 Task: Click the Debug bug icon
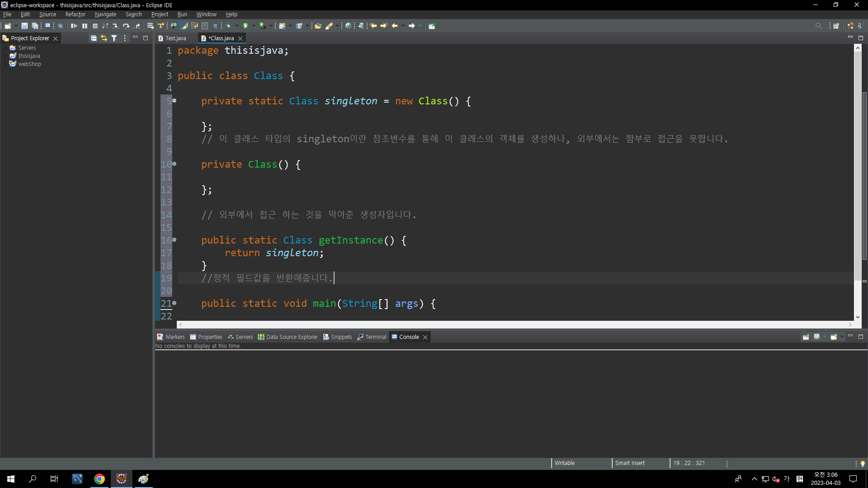point(229,26)
